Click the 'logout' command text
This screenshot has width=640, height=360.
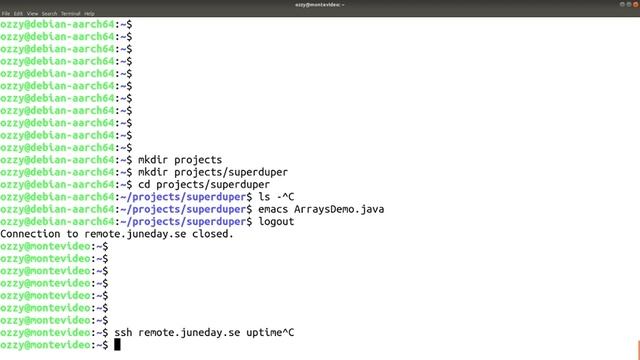click(x=276, y=222)
